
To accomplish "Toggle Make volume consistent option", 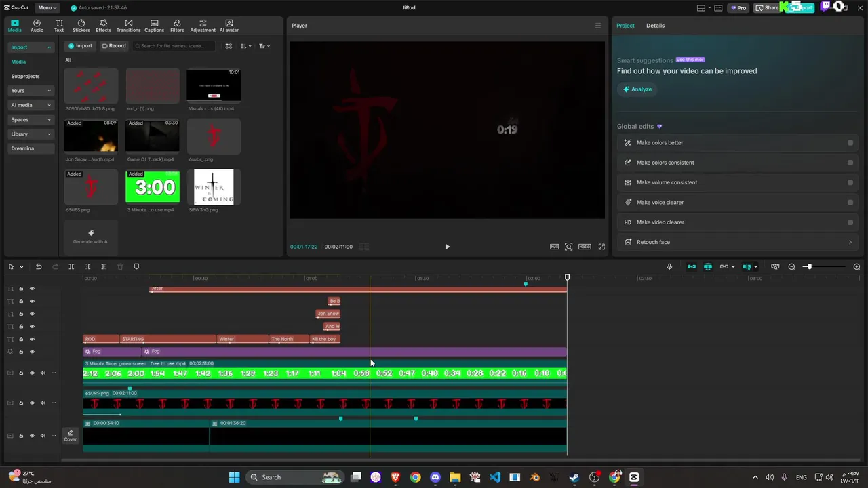I will point(850,182).
